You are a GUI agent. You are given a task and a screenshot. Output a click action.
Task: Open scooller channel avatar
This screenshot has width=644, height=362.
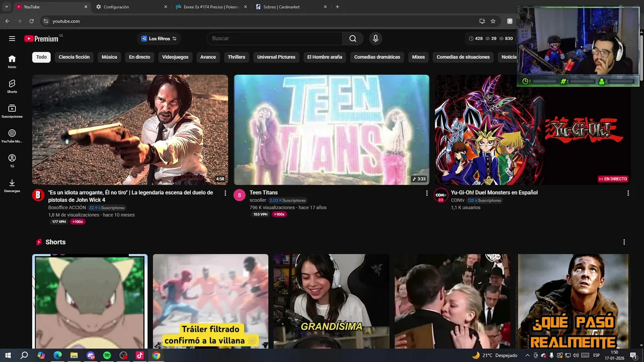point(239,195)
